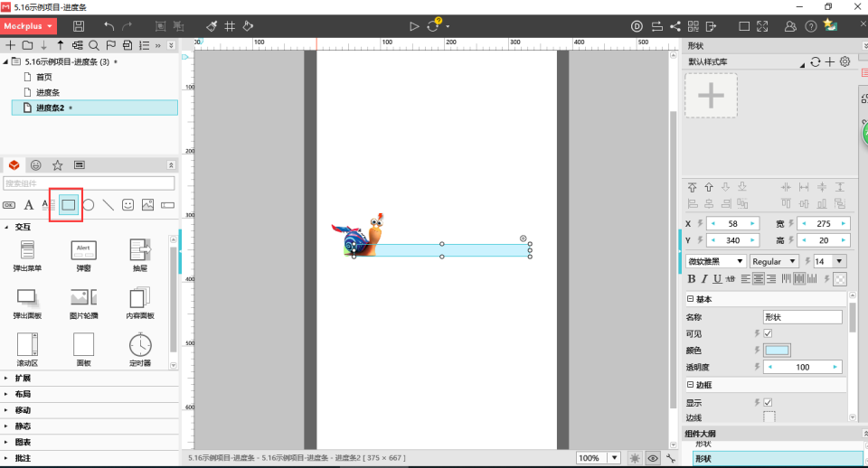Switch to the favorites star tab
This screenshot has height=468, width=868.
pyautogui.click(x=58, y=164)
